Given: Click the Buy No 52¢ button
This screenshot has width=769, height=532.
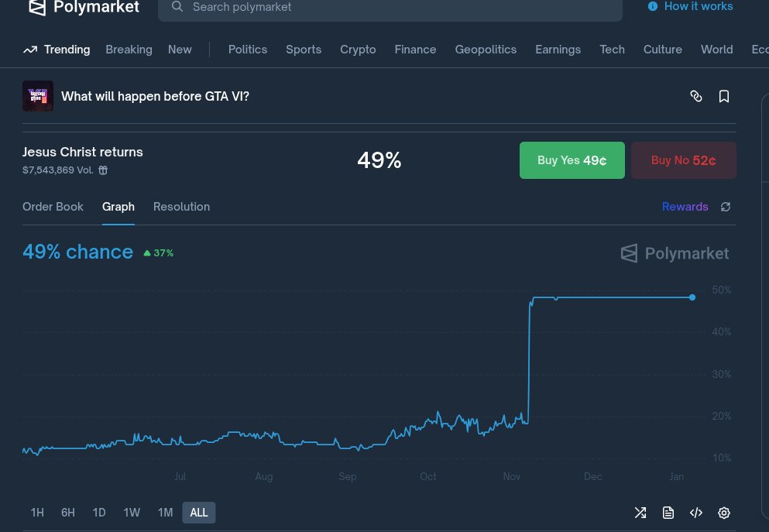Looking at the screenshot, I should (x=683, y=160).
